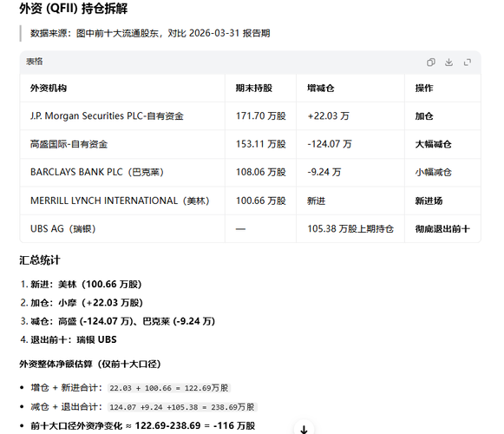Viewport: 504px width, 434px height.
Task: Select the 105.38 万股上期持仓 cell
Action: tap(350, 229)
